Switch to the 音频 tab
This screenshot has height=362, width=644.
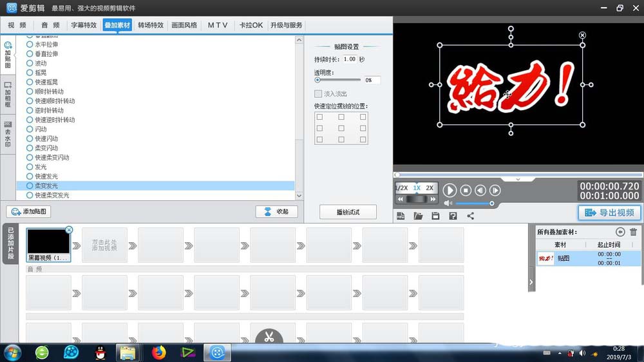click(50, 25)
